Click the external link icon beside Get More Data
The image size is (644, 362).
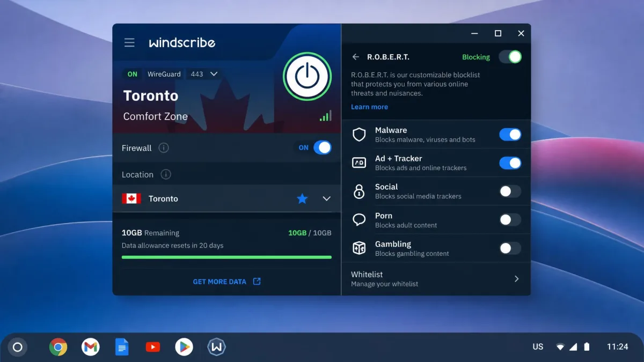tap(257, 281)
